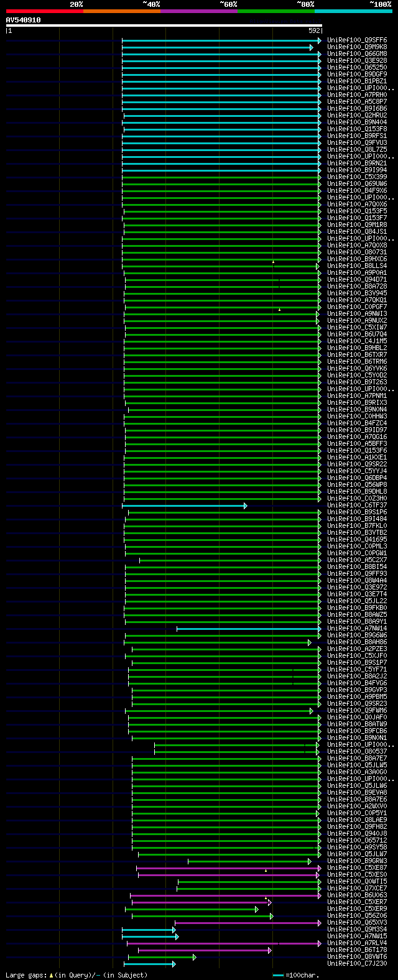Viewport: 398px width, 980px height.
Task: Click the cyan alignment bar for A7NW14
Action: 249,629
